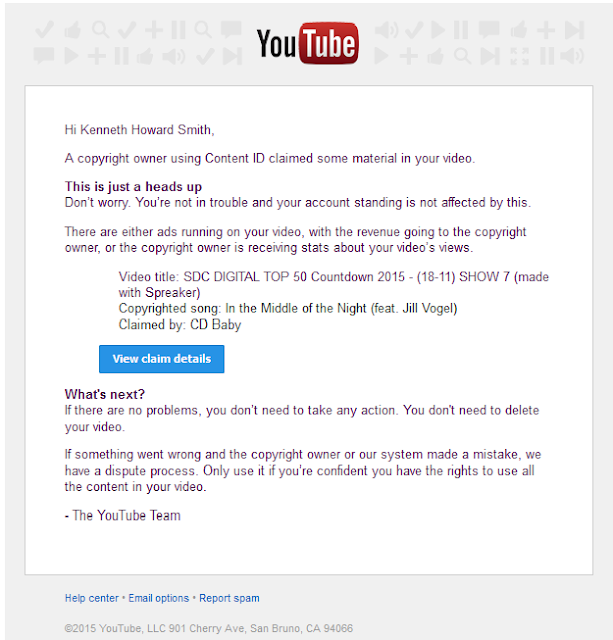Image resolution: width=613 pixels, height=640 pixels.
Task: Click the Copyrighted song line mentioning Jill Vogel
Action: (x=288, y=308)
